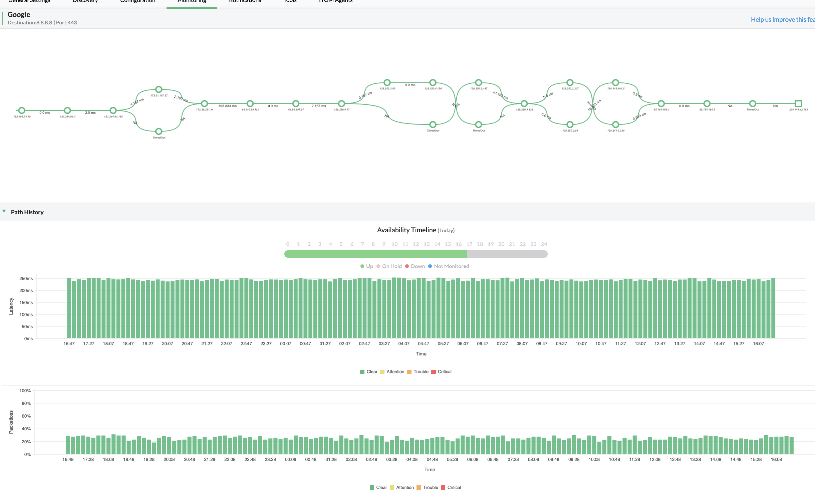Viewport: 815px width, 504px height.
Task: Select the hop node 172.31.167.57
Action: point(159,89)
